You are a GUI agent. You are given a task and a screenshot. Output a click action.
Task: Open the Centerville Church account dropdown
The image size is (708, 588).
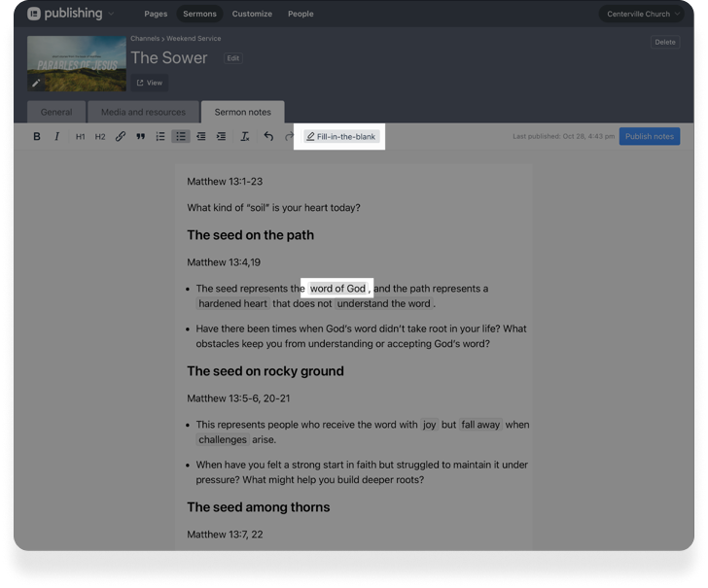pyautogui.click(x=640, y=14)
